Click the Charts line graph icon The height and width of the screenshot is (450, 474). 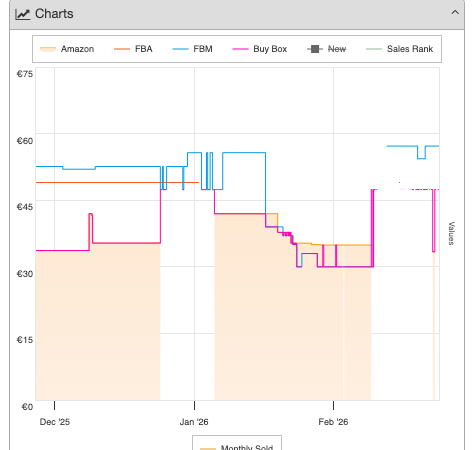point(23,14)
